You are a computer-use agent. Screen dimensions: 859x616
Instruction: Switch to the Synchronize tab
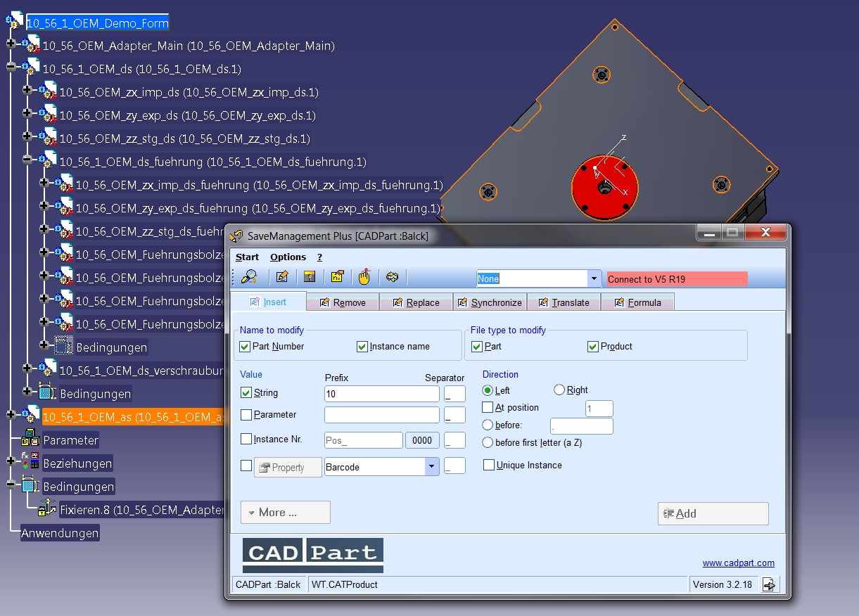click(x=490, y=302)
